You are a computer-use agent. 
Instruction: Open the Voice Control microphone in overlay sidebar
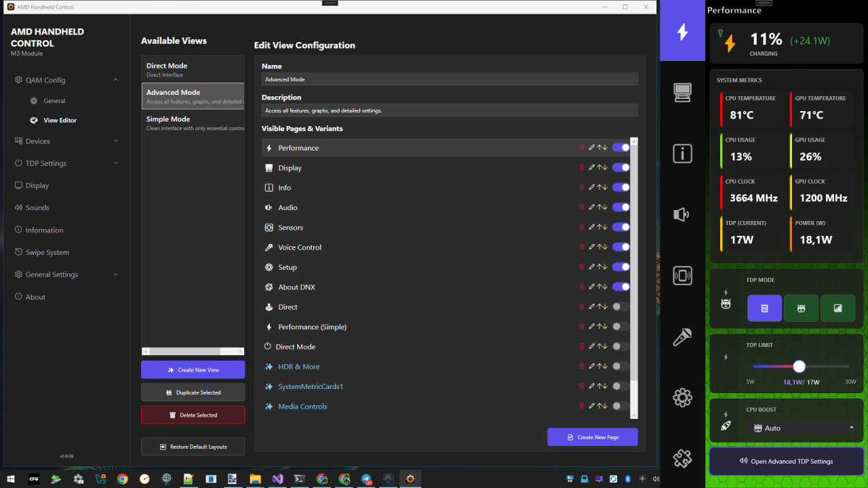pyautogui.click(x=682, y=337)
